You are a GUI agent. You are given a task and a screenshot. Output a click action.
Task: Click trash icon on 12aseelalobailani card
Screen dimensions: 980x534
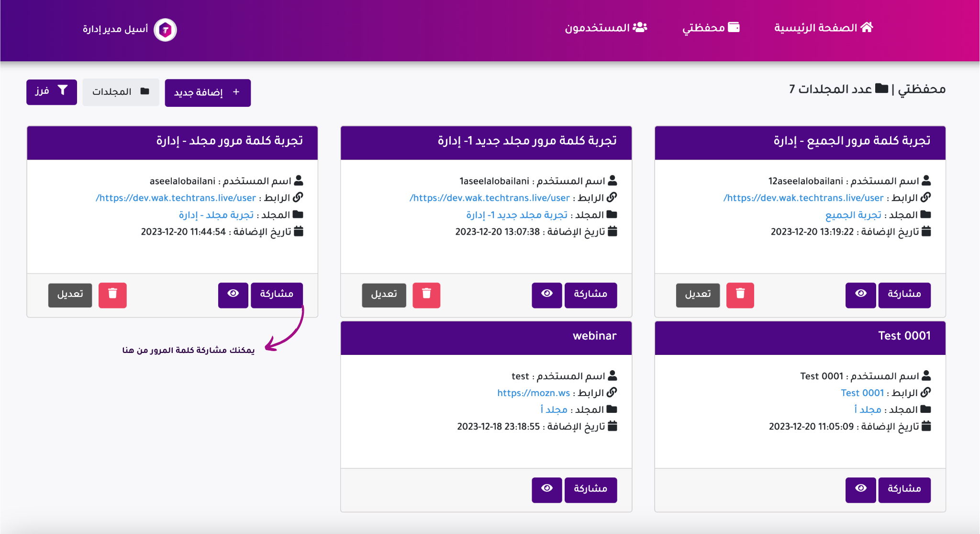(x=740, y=295)
